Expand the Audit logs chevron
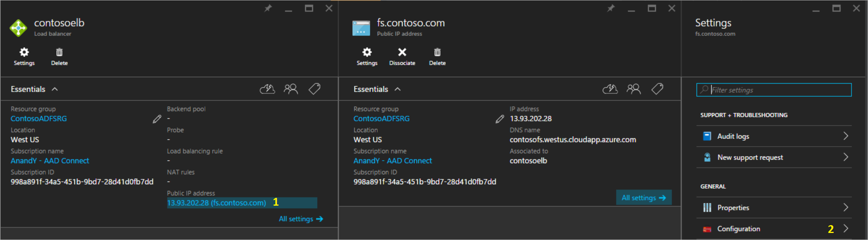The width and height of the screenshot is (868, 240). [846, 136]
